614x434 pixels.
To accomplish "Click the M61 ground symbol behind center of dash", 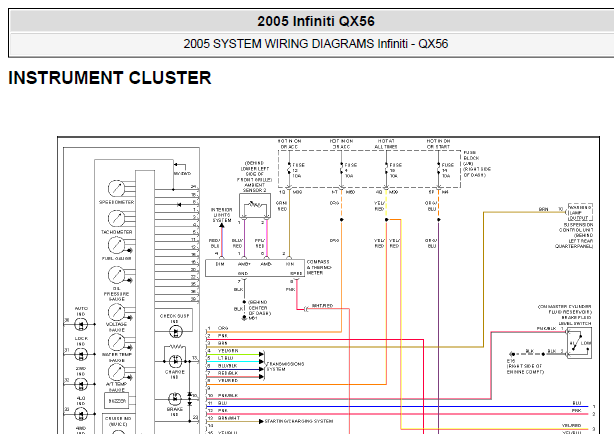I will coord(244,318).
